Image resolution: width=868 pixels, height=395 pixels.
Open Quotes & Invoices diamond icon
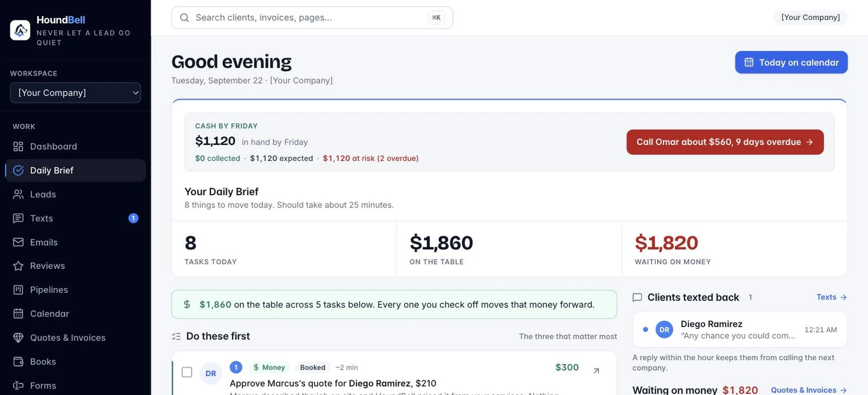(x=18, y=337)
